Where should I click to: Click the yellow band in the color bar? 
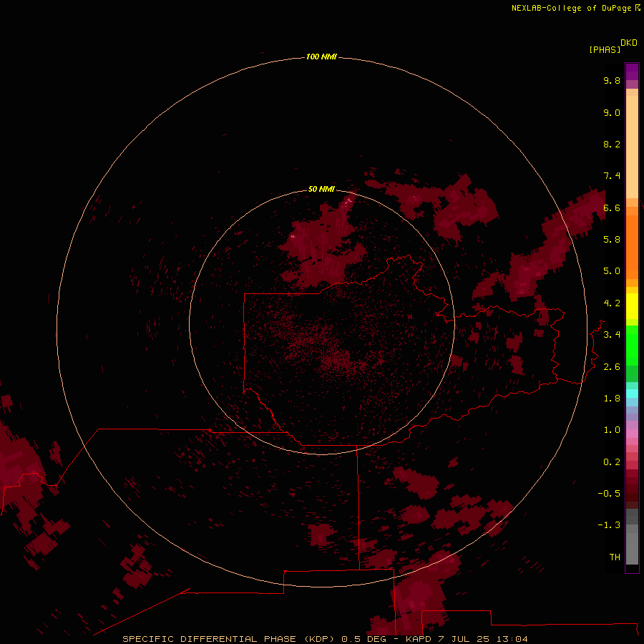tap(632, 306)
